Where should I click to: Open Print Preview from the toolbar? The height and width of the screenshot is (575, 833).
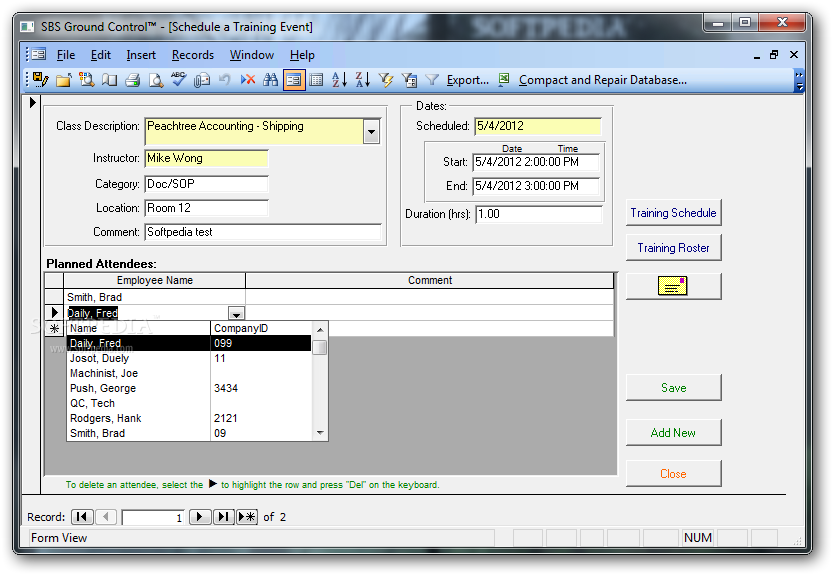156,80
